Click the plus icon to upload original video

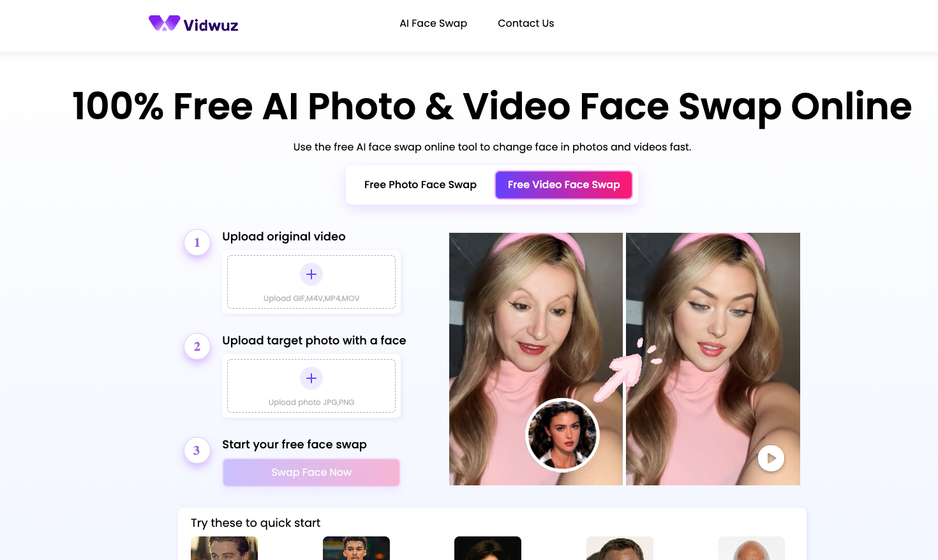point(311,274)
